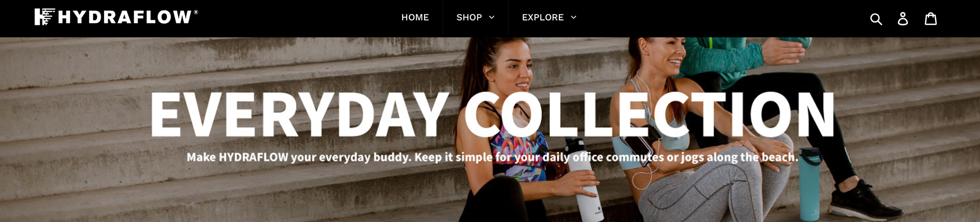The width and height of the screenshot is (980, 222).
Task: Select the EXPLORE menu label
Action: [543, 17]
